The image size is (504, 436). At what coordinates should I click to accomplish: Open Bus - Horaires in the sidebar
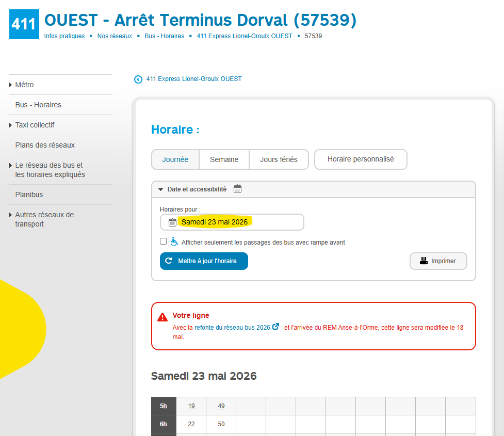pyautogui.click(x=38, y=105)
